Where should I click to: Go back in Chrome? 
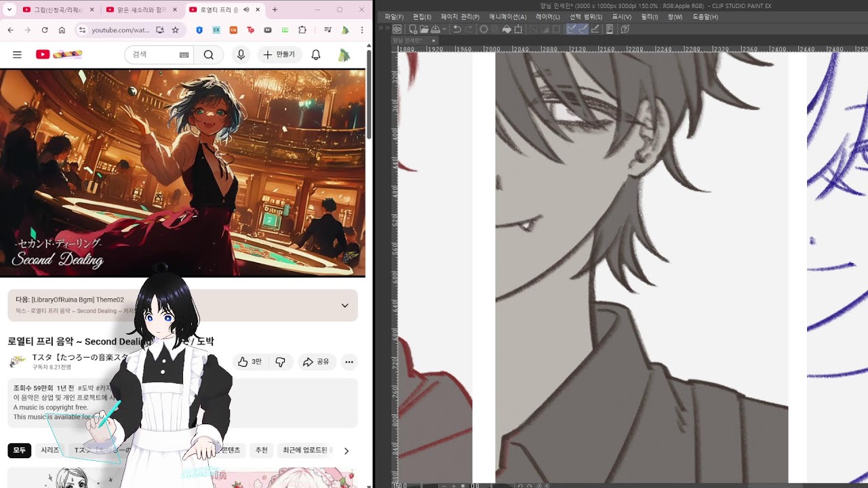pos(10,30)
